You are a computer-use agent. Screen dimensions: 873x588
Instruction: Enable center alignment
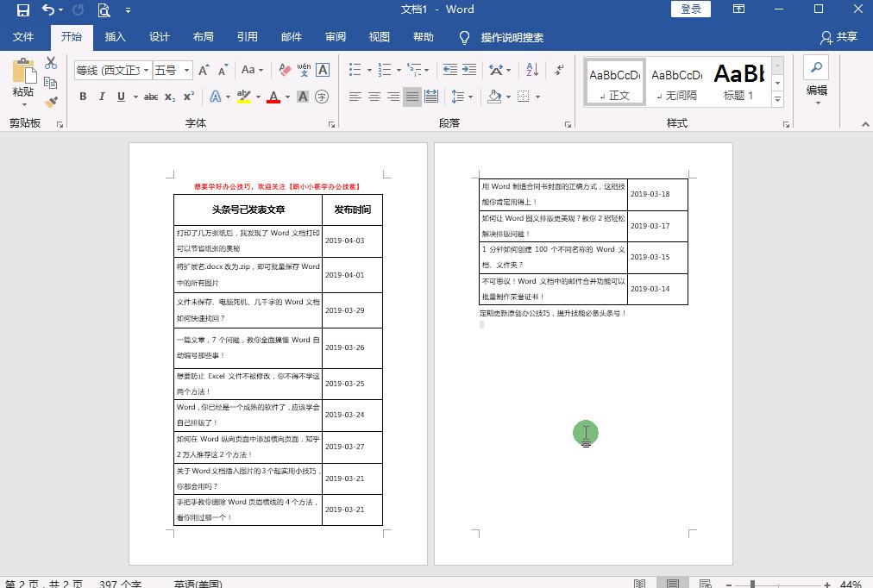(x=374, y=96)
